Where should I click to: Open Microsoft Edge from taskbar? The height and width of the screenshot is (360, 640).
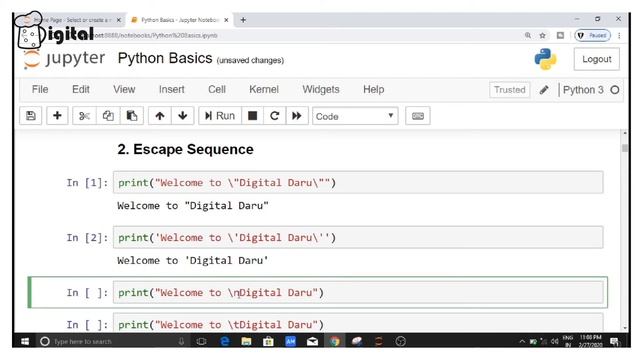click(224, 341)
